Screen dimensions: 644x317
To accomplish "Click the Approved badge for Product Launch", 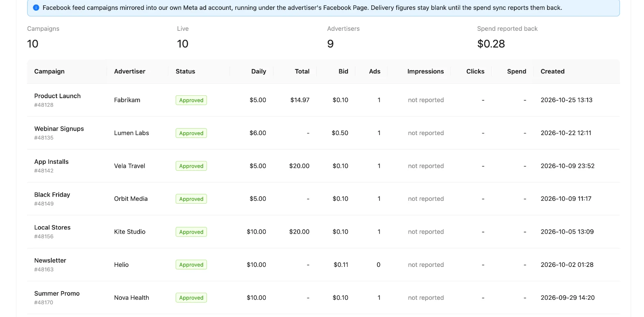I will (191, 100).
